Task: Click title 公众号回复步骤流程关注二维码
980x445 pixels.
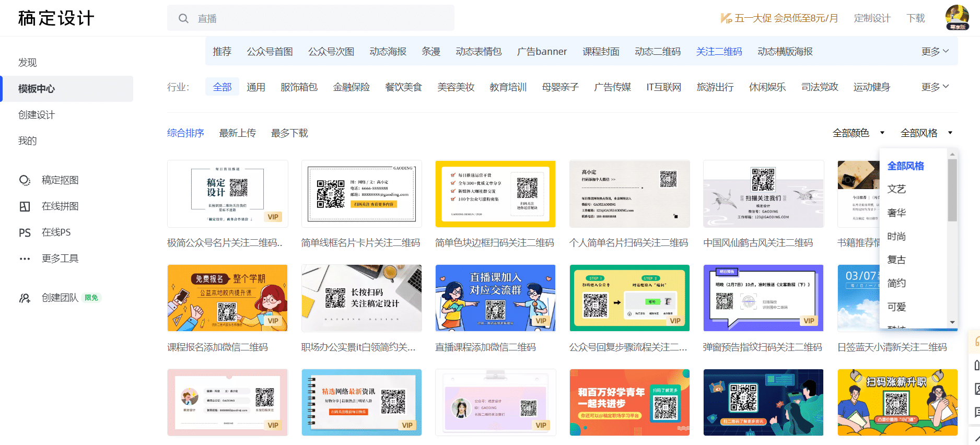Action: pos(628,347)
